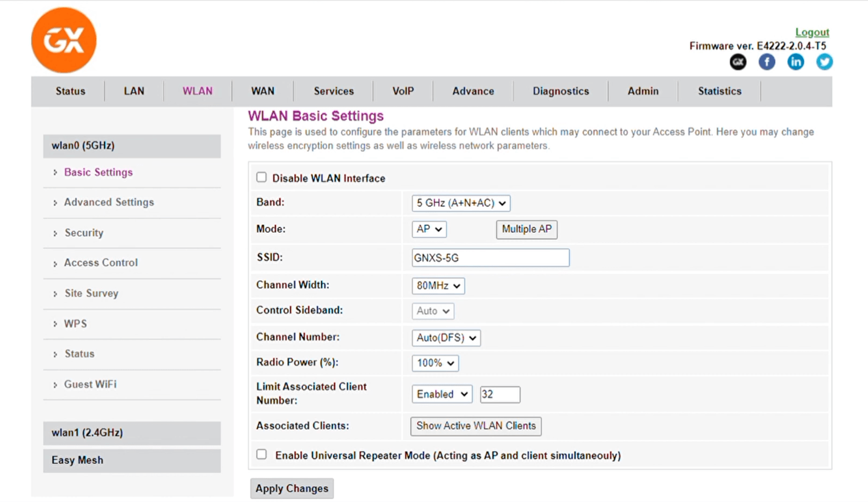Screen dimensions: 868x502
Task: Open the Twitter social icon
Action: point(824,62)
